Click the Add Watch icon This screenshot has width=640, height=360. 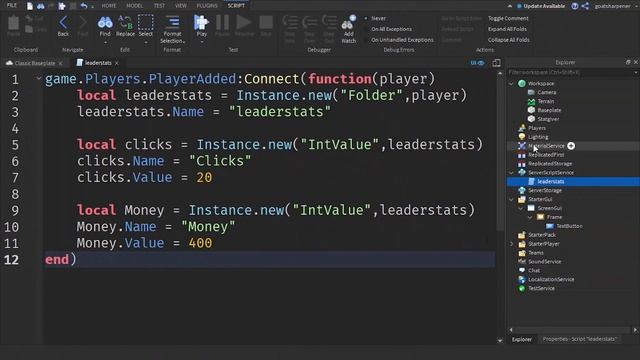(348, 23)
